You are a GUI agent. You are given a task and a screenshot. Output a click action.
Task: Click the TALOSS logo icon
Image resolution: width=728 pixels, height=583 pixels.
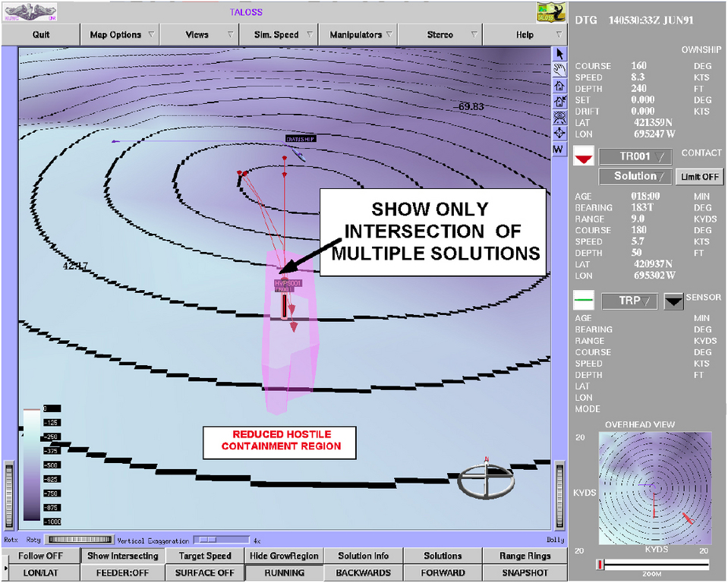(x=551, y=12)
